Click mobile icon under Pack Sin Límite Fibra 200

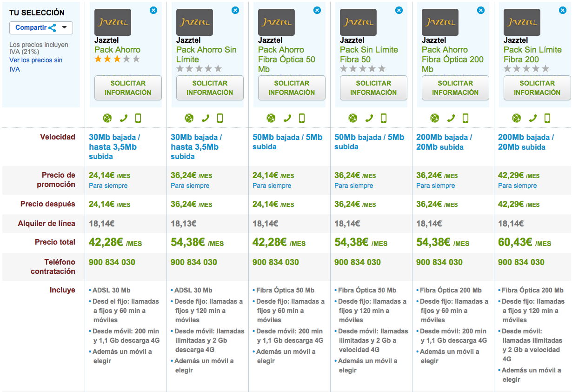coord(547,118)
